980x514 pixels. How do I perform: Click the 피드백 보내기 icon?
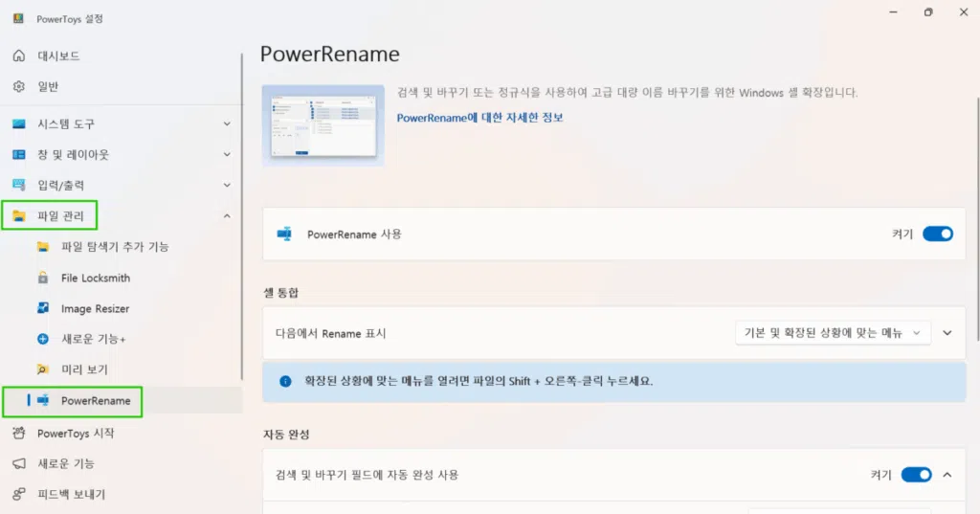[19, 494]
